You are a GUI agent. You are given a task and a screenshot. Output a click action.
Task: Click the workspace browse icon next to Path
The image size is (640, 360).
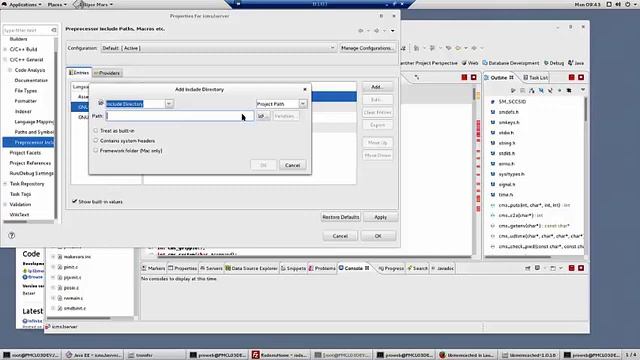[263, 116]
